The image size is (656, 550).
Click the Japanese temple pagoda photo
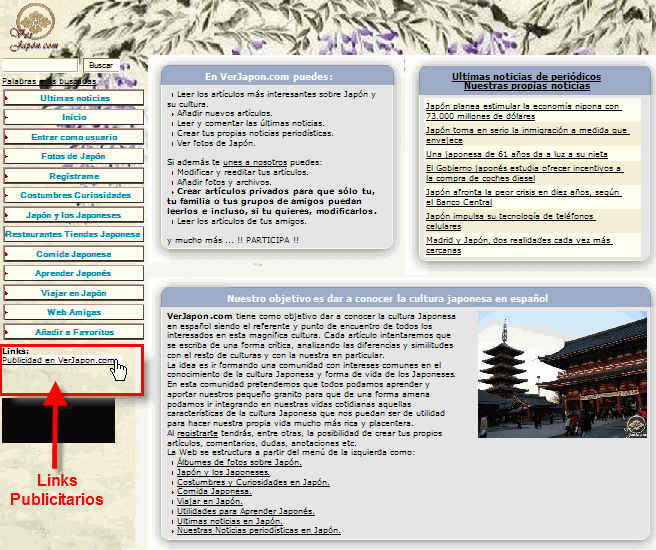tap(562, 374)
